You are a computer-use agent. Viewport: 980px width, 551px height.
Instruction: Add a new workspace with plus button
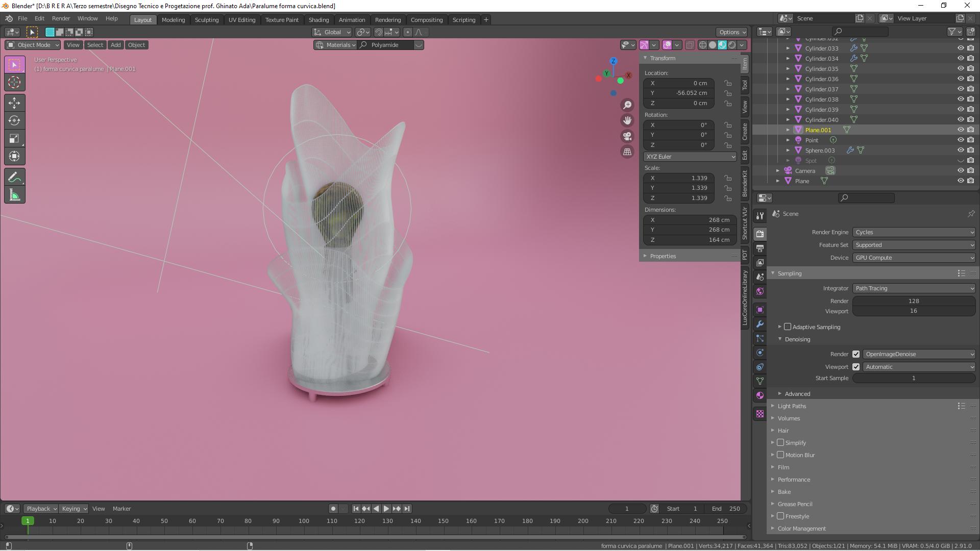click(x=486, y=20)
